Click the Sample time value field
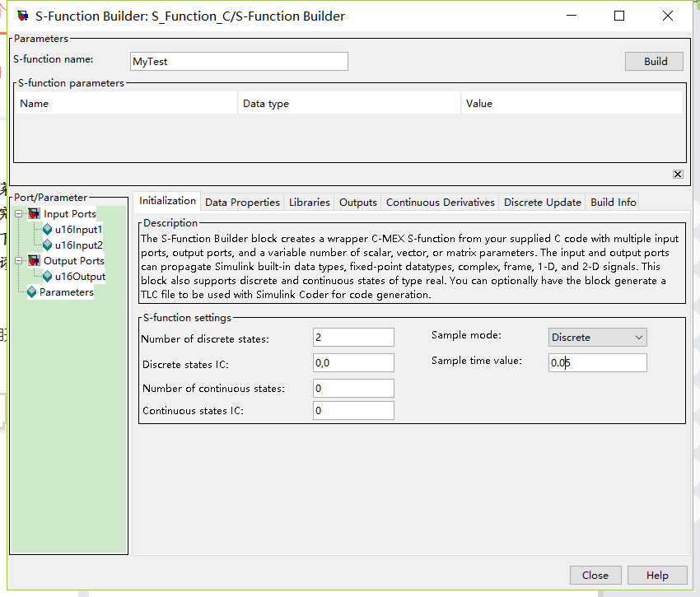The image size is (700, 597). pos(597,362)
